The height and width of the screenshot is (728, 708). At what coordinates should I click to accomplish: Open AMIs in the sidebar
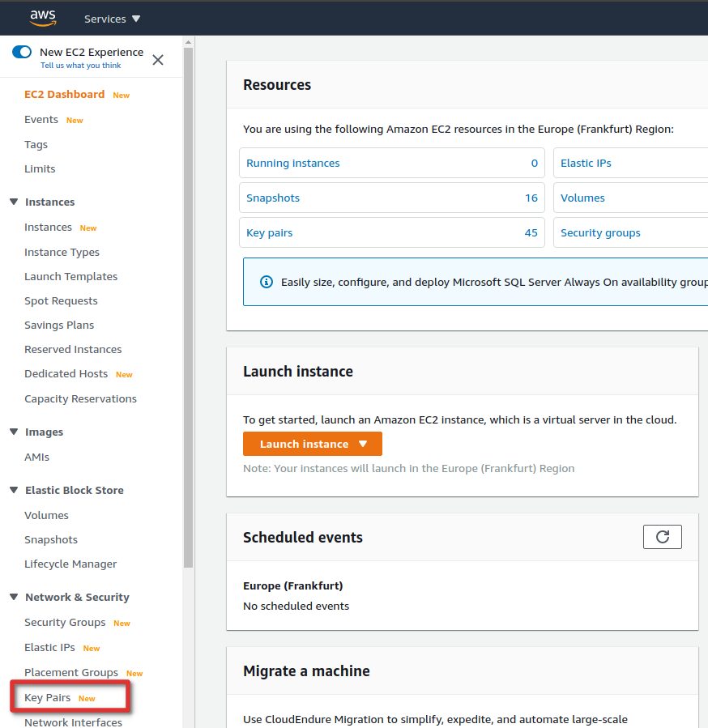coord(36,457)
